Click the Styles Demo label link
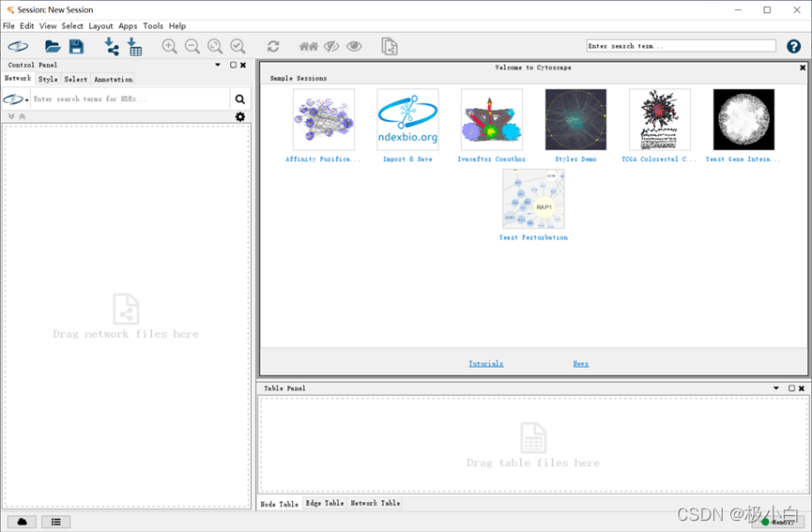The image size is (812, 532). click(x=575, y=160)
